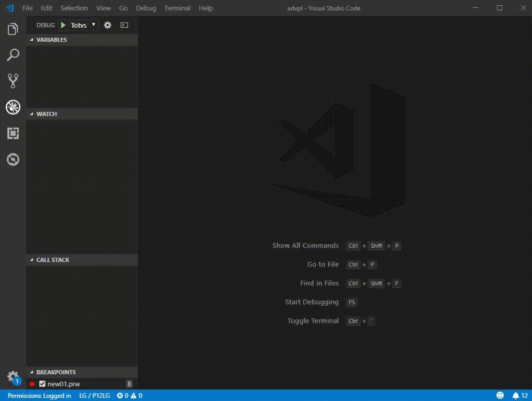This screenshot has width=532, height=401.
Task: Open the Explorer view in activity bar
Action: (x=13, y=29)
